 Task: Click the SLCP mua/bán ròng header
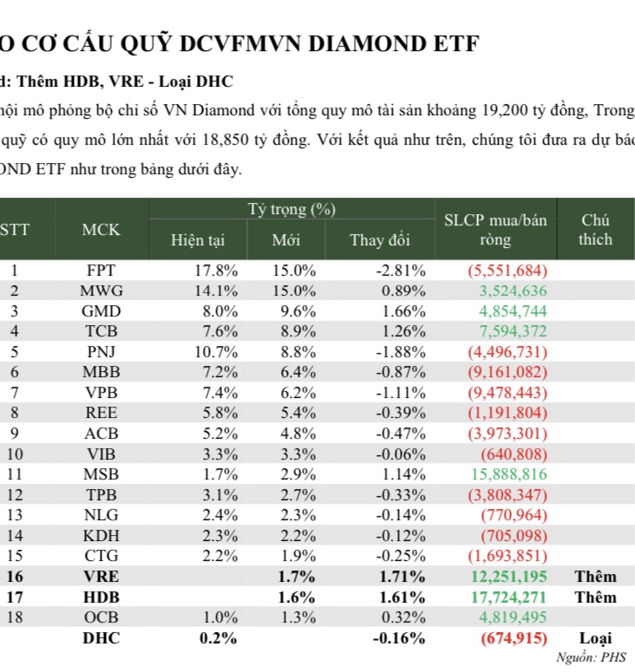(x=495, y=230)
